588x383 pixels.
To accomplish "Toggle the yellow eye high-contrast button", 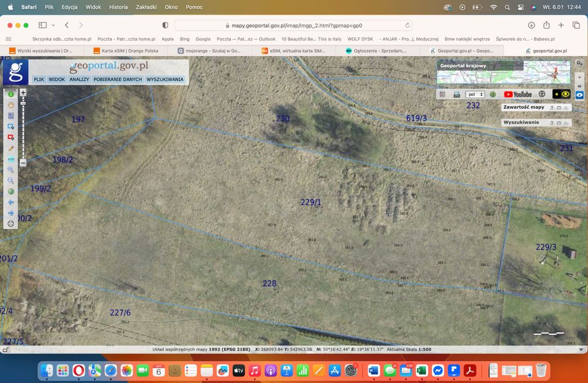I will click(562, 94).
